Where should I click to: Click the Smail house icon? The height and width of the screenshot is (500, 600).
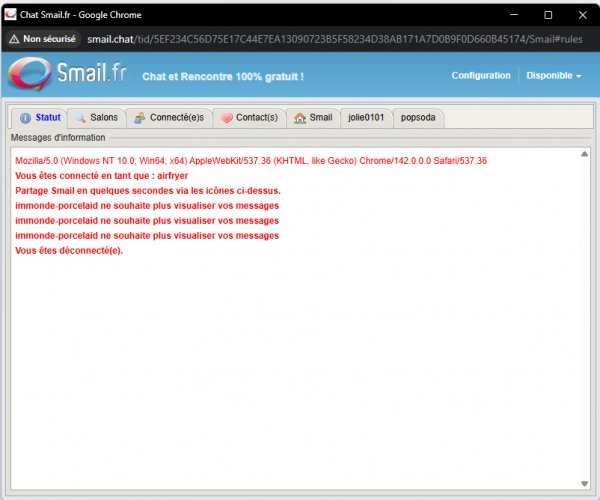pyautogui.click(x=299, y=118)
